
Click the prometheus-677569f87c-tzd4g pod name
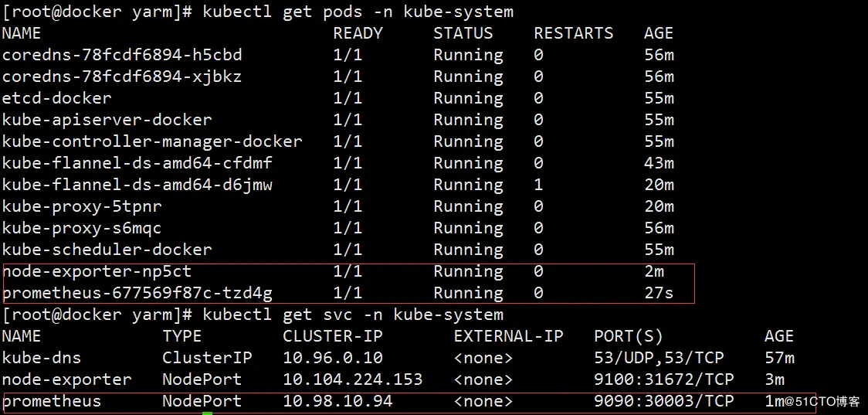[x=137, y=293]
